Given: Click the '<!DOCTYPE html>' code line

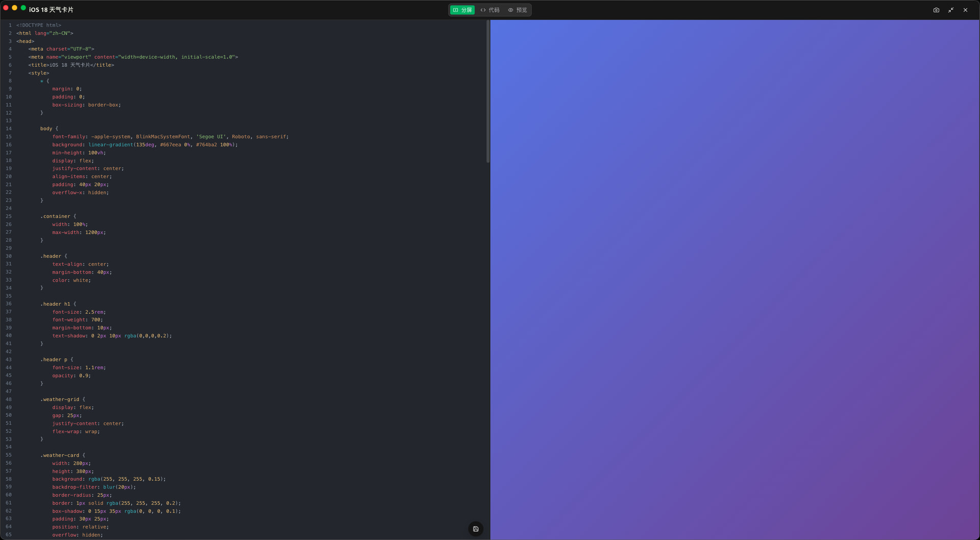Looking at the screenshot, I should [39, 25].
